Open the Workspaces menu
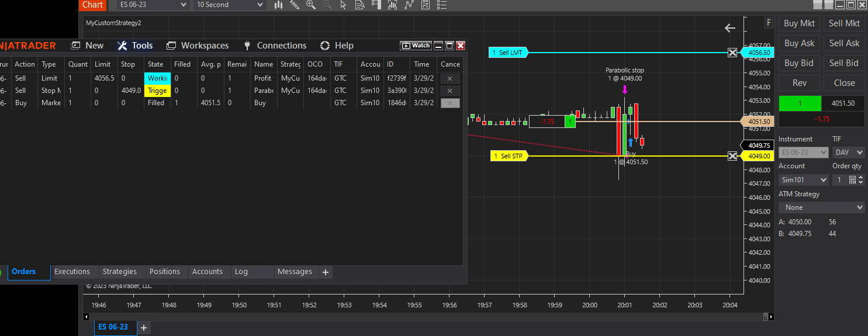This screenshot has width=868, height=336. 198,46
